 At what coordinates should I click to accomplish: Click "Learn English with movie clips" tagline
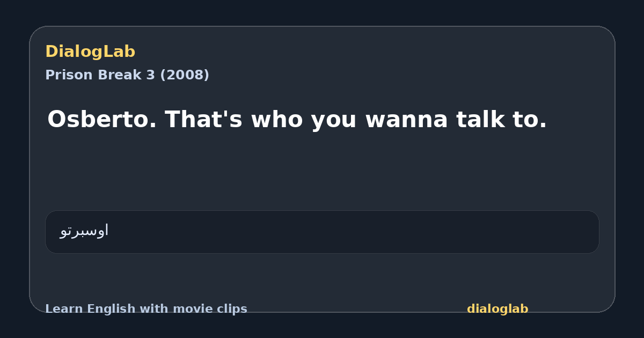146,309
